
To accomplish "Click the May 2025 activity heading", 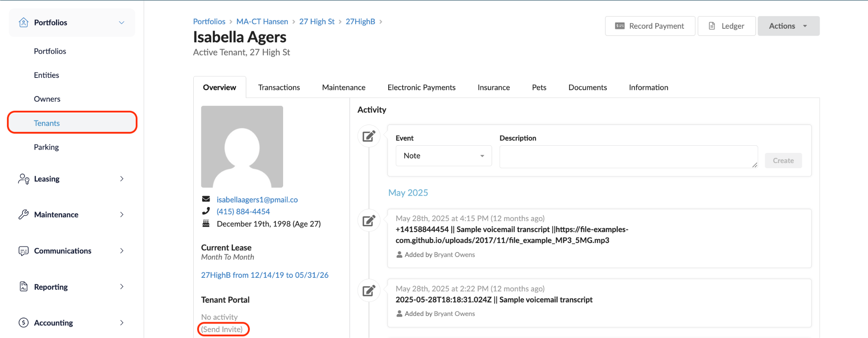I will pos(408,193).
